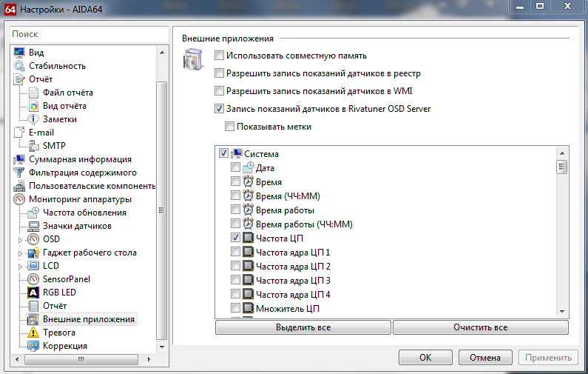Click the SensorPanel icon in sidebar
The width and height of the screenshot is (588, 374).
pos(33,279)
